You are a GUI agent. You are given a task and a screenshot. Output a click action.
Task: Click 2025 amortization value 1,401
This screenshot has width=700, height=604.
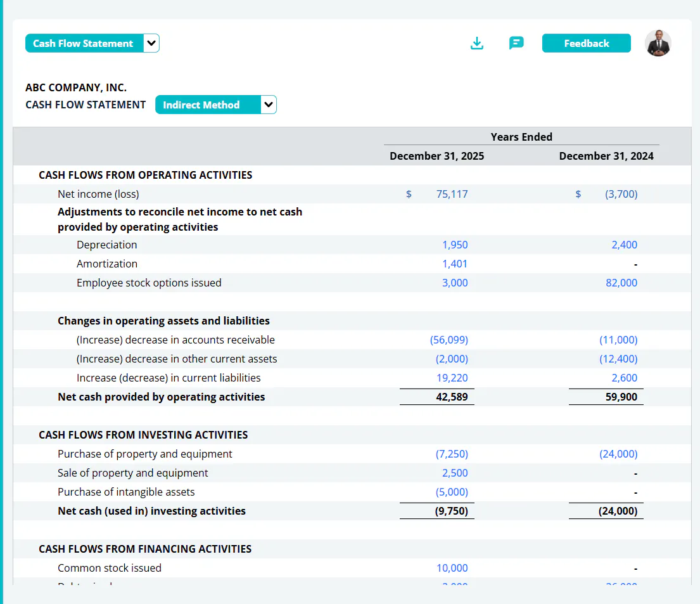pos(455,264)
